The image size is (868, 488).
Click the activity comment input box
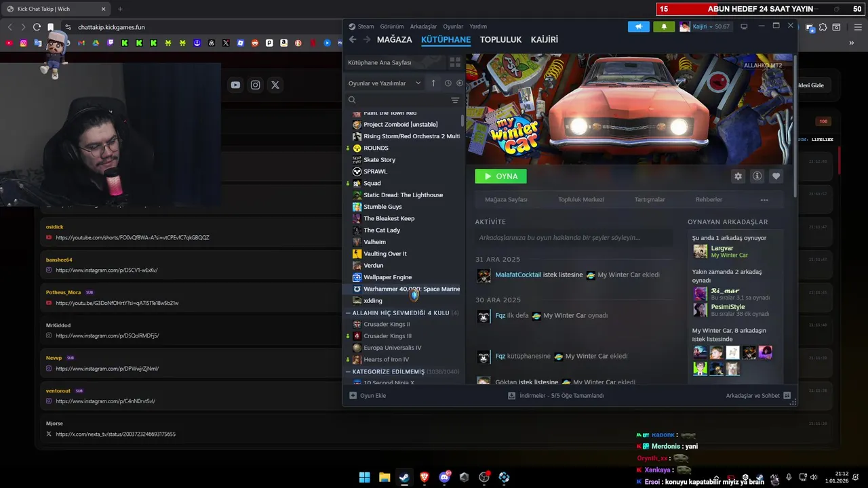point(574,238)
